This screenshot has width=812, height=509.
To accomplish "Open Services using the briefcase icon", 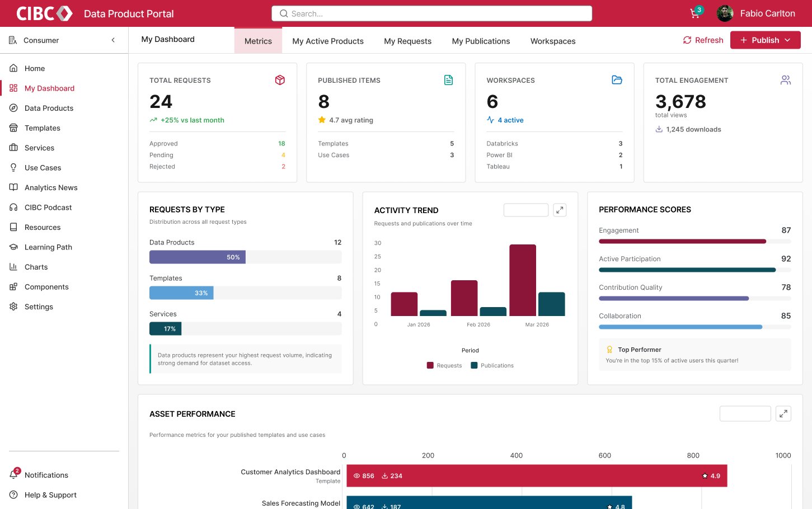I will 13,148.
